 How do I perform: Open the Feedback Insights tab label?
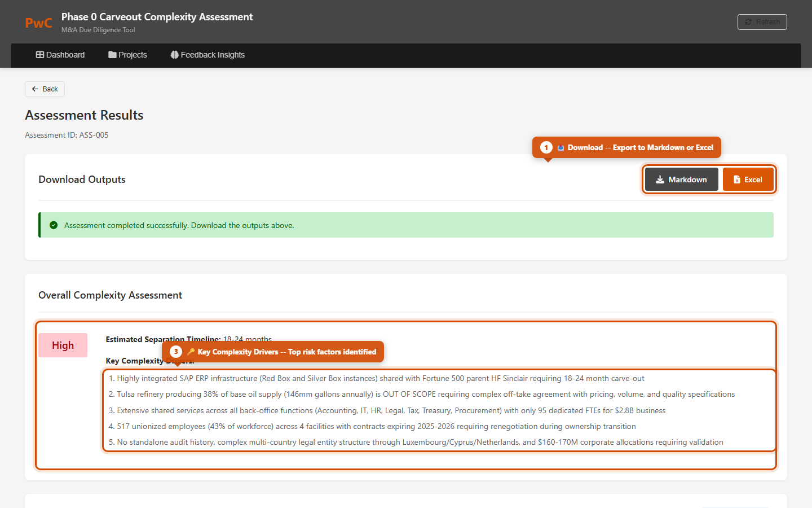213,55
